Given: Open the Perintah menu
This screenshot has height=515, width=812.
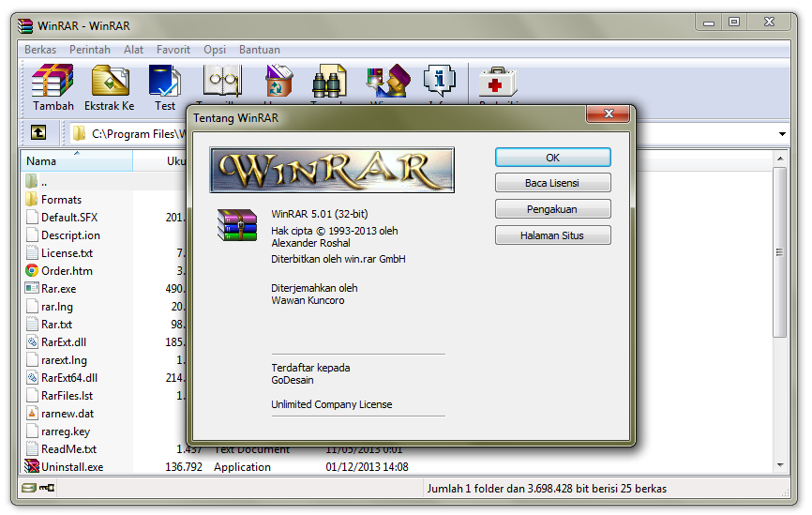Looking at the screenshot, I should [90, 50].
